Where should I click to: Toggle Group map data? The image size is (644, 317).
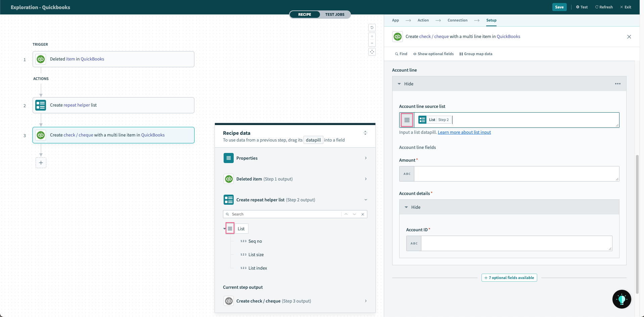click(476, 54)
